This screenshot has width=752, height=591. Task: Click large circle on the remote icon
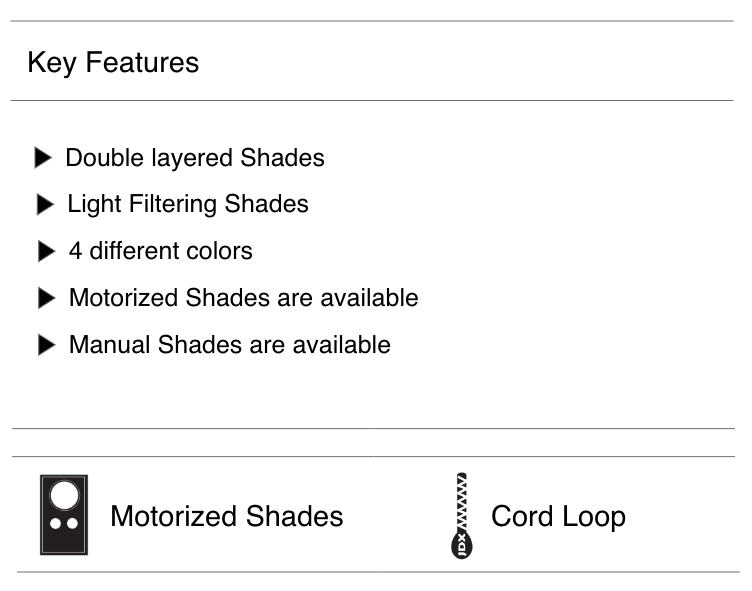(64, 496)
